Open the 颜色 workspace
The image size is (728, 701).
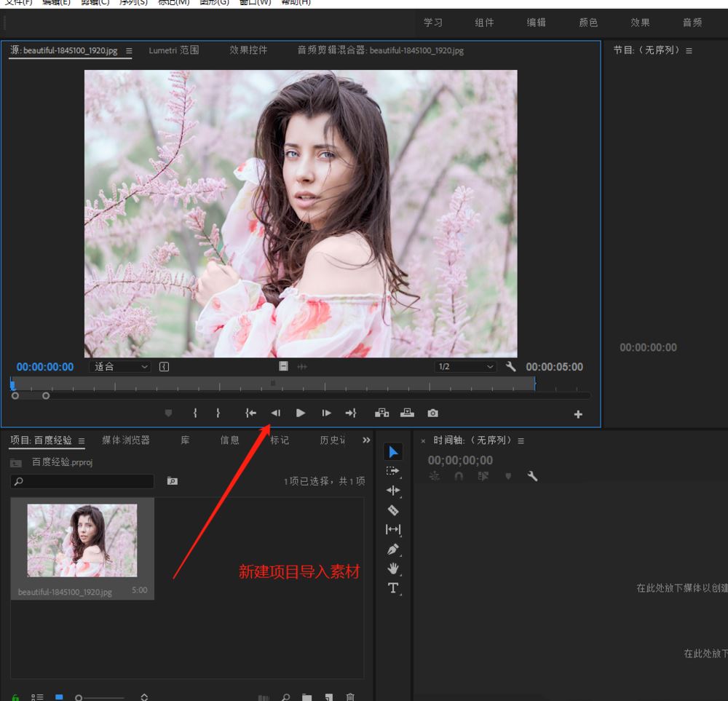(x=588, y=23)
